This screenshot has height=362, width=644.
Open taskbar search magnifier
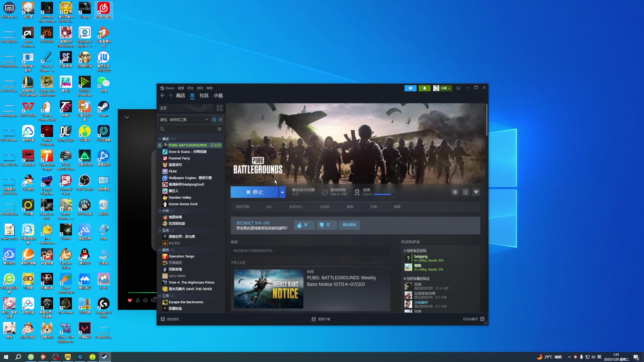18,357
